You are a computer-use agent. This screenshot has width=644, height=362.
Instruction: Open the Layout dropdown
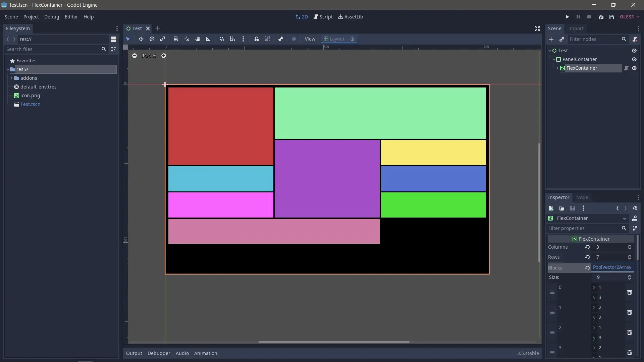334,39
